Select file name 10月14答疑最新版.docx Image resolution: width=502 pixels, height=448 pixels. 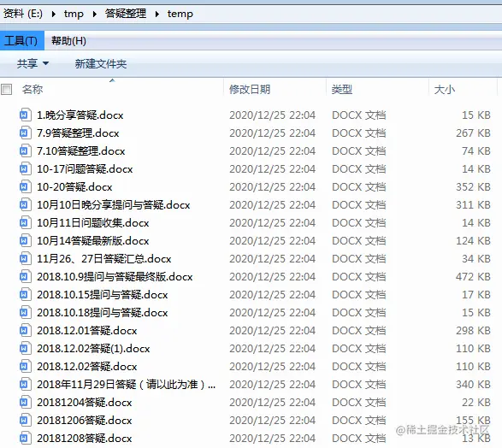click(93, 240)
